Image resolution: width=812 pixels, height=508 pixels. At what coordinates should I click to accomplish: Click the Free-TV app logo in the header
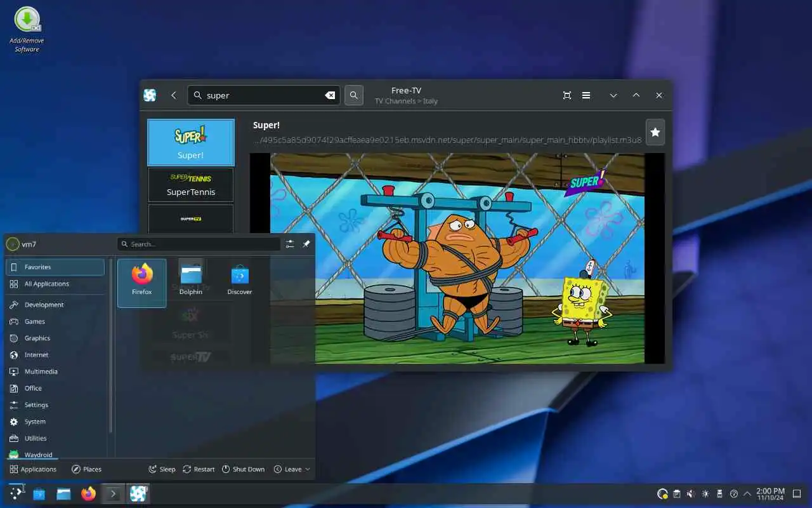[150, 95]
